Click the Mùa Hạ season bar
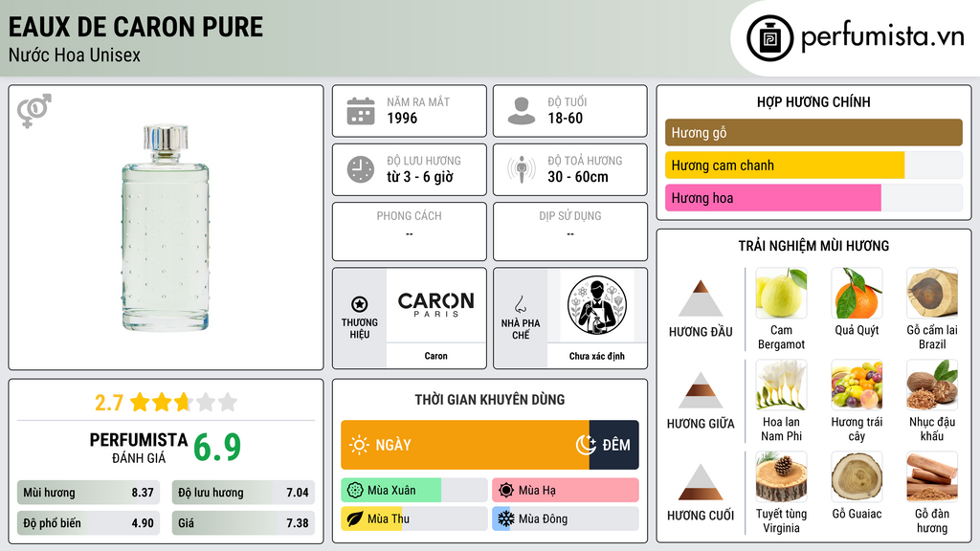 pyautogui.click(x=566, y=491)
